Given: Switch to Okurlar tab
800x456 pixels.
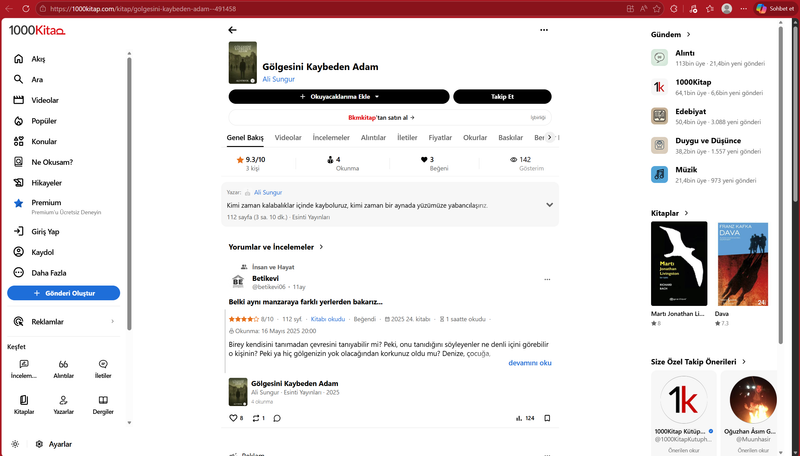Looking at the screenshot, I should coord(475,138).
